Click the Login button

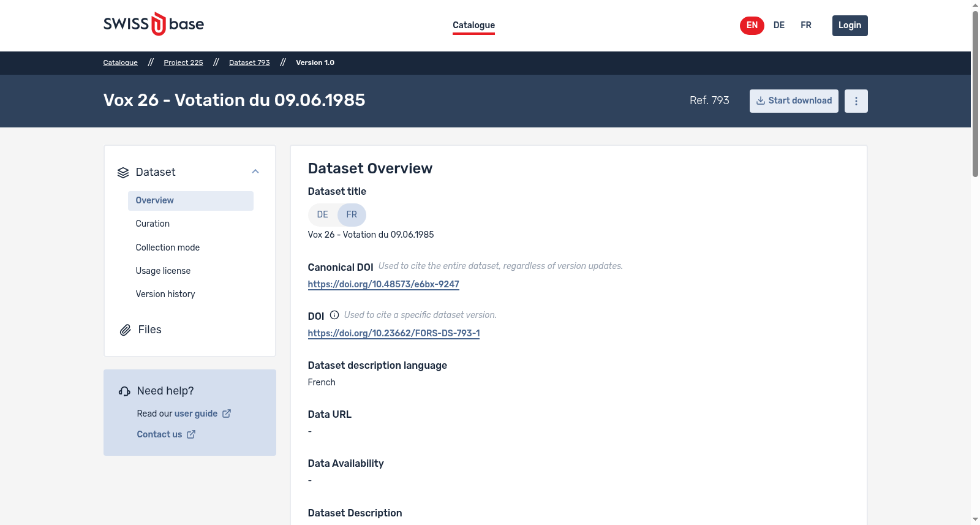850,26
